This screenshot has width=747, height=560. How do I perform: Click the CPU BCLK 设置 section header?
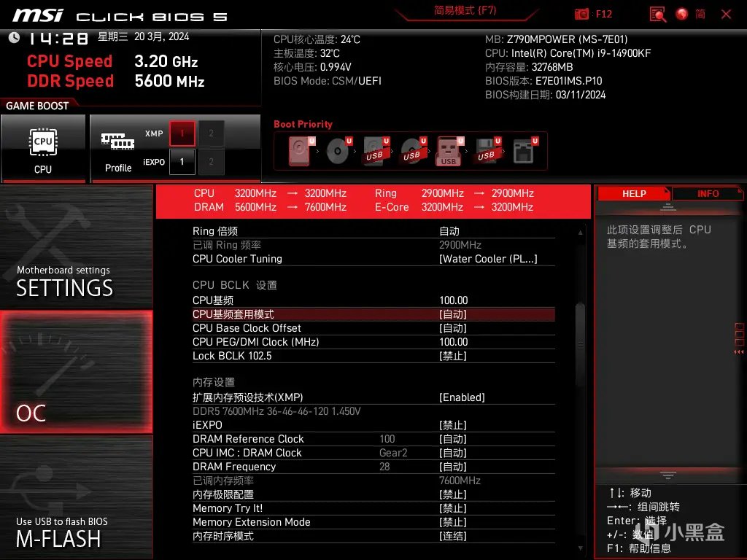click(234, 285)
